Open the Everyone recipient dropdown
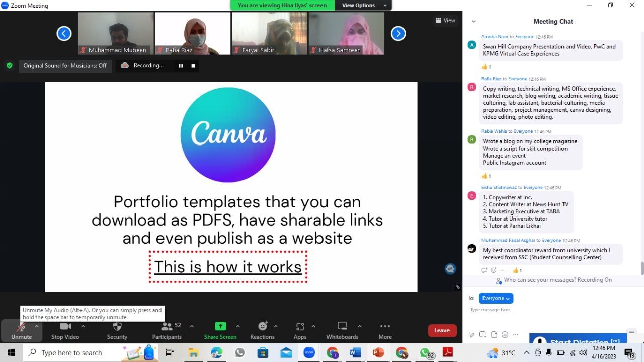This screenshot has width=644, height=362. tap(496, 298)
